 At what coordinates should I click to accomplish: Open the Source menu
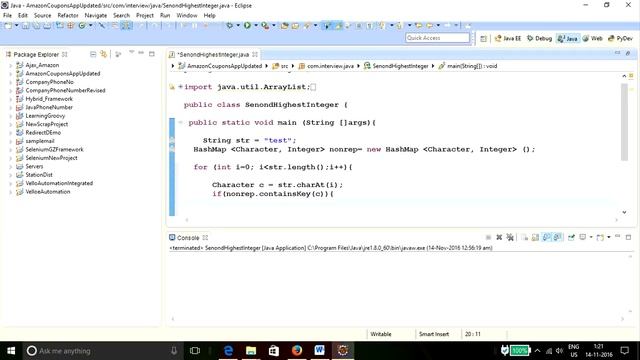[42, 16]
